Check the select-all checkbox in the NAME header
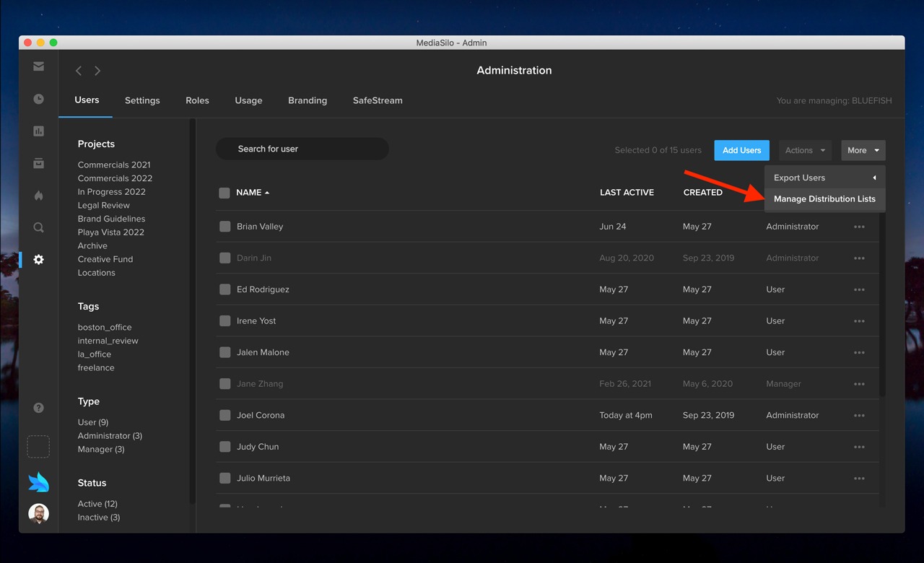This screenshot has height=563, width=924. point(225,192)
